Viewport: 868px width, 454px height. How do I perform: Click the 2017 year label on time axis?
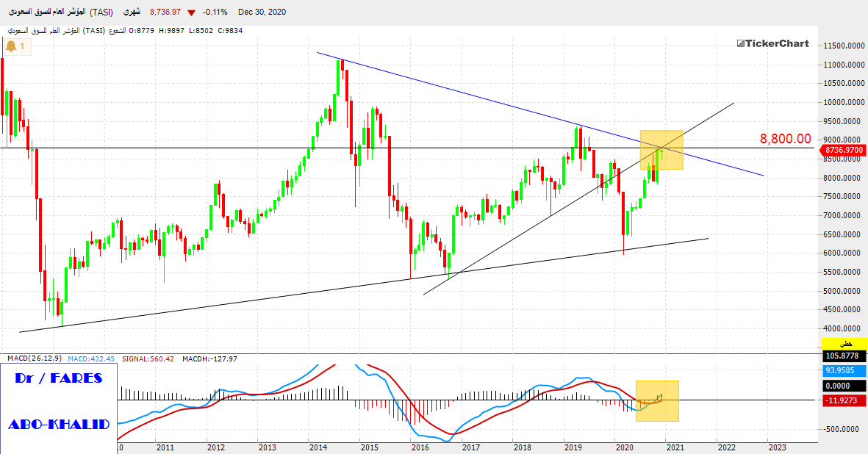[470, 447]
